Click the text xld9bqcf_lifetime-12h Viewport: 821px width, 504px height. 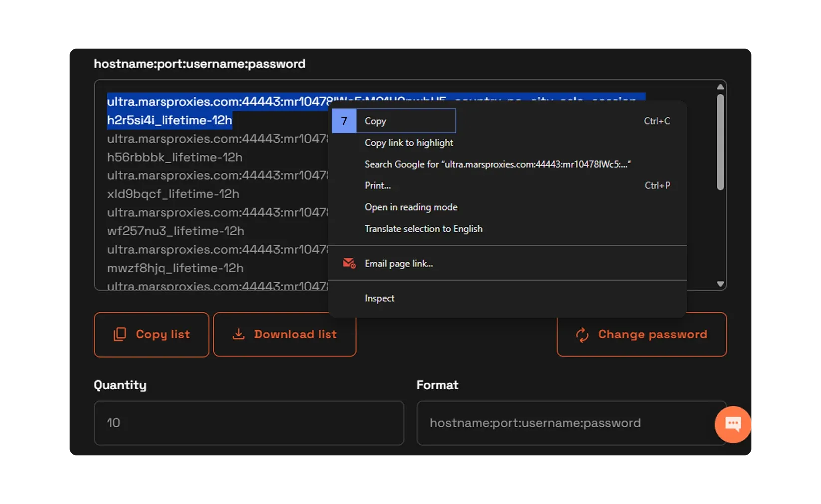pos(173,194)
